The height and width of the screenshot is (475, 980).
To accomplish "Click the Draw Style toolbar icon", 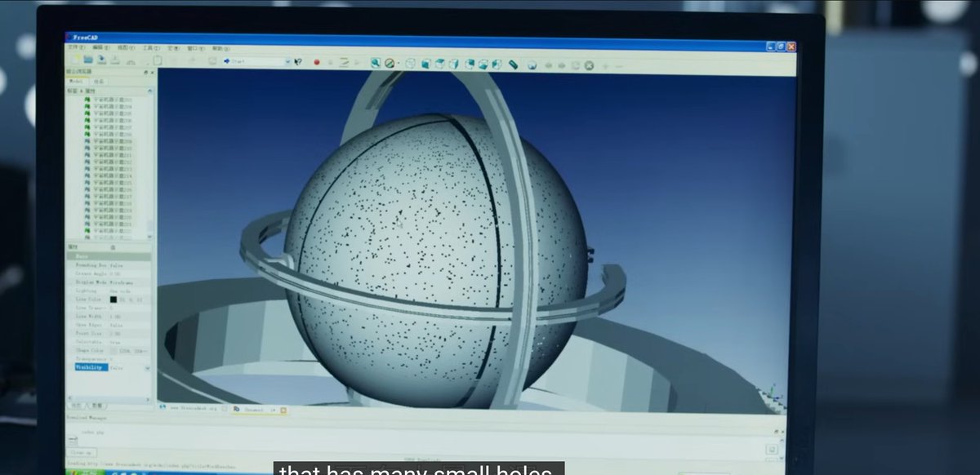I will point(390,63).
